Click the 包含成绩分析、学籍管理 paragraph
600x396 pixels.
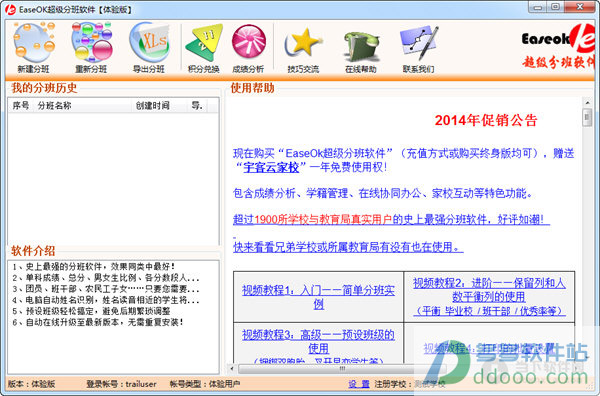coord(383,193)
